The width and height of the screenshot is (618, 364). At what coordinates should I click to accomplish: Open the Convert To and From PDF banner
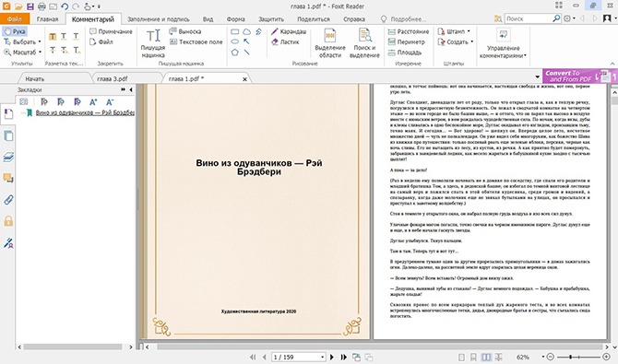pyautogui.click(x=579, y=76)
